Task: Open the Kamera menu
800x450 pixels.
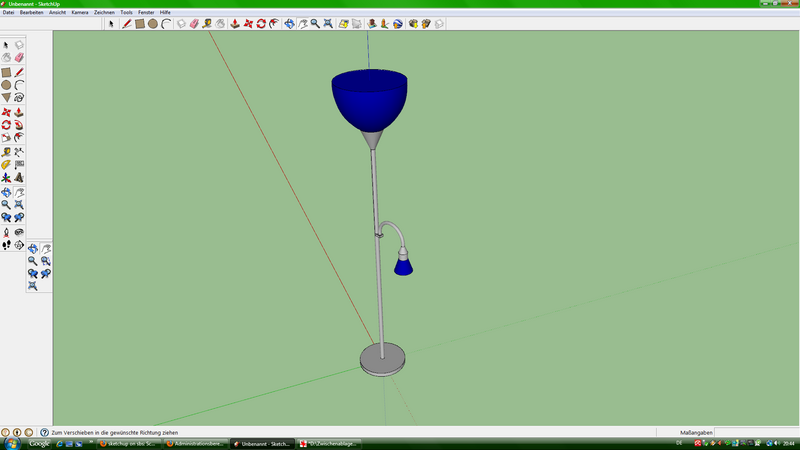Action: [x=80, y=12]
